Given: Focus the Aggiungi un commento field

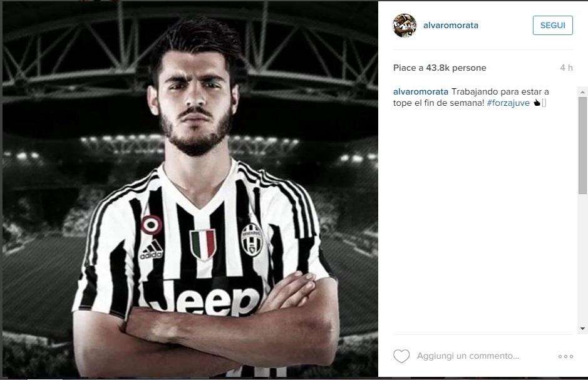Looking at the screenshot, I should 468,356.
